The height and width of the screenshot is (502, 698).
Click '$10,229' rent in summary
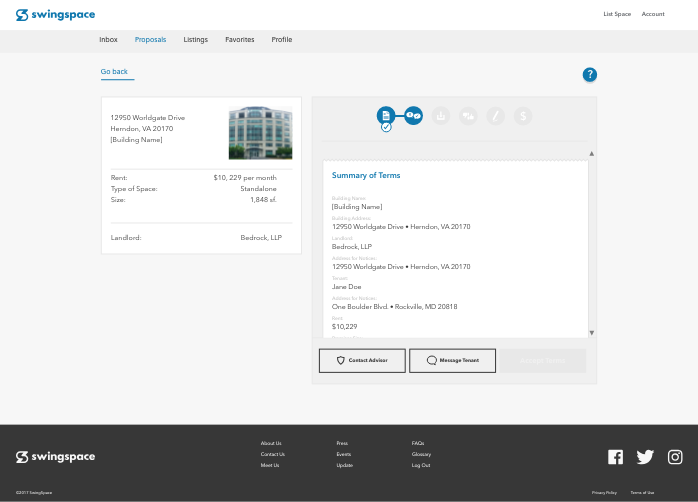(345, 327)
